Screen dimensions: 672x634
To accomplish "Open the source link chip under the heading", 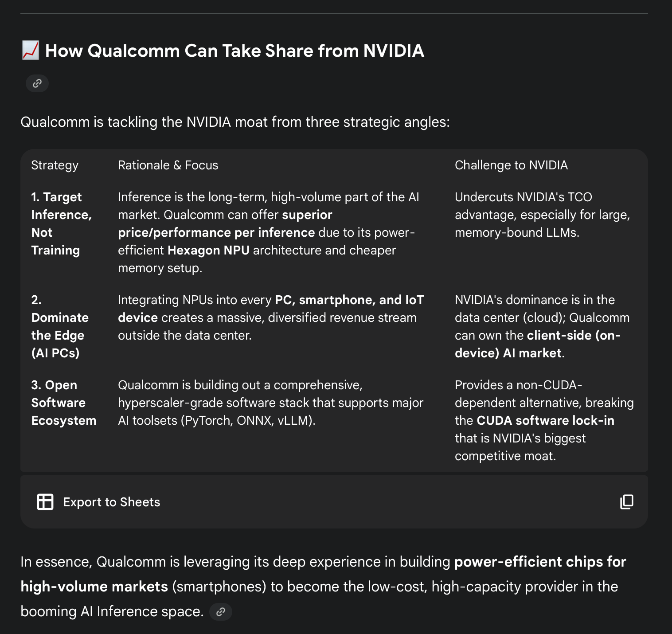I will coord(37,83).
